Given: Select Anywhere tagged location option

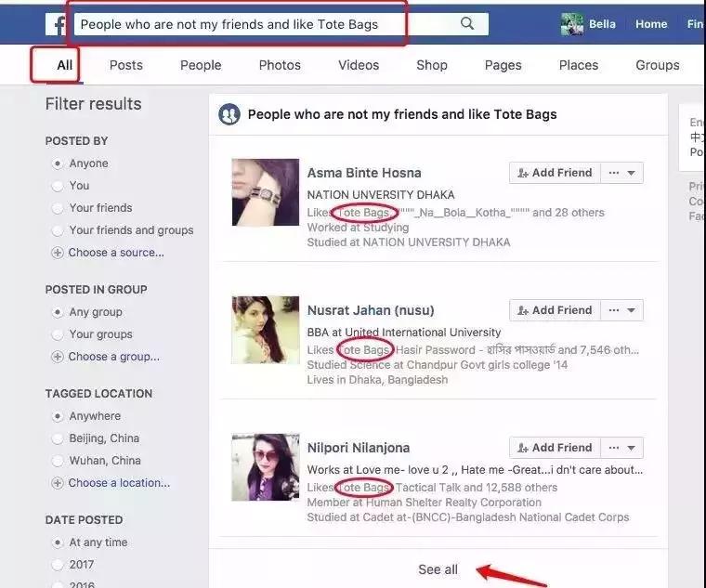Looking at the screenshot, I should [58, 416].
